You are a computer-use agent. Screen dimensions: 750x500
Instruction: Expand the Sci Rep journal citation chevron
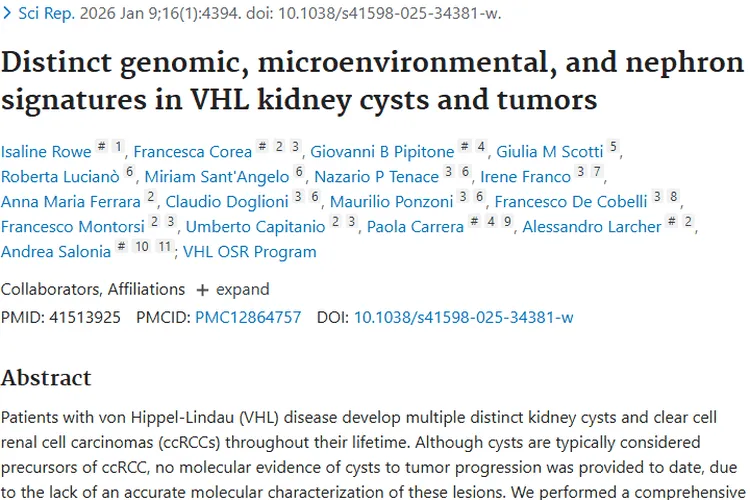(9, 14)
